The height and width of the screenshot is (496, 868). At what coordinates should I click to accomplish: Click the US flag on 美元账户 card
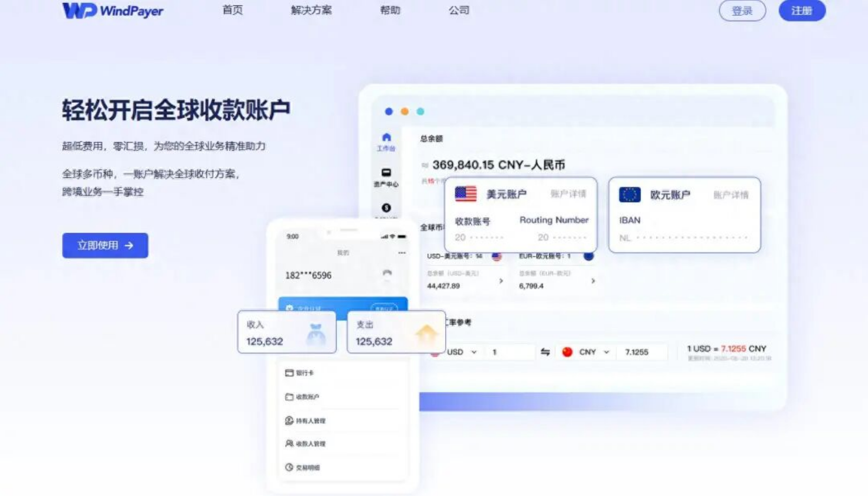[466, 193]
